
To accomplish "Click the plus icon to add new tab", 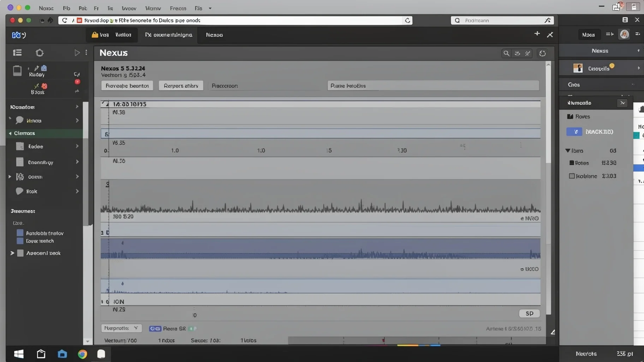I will pyautogui.click(x=537, y=34).
